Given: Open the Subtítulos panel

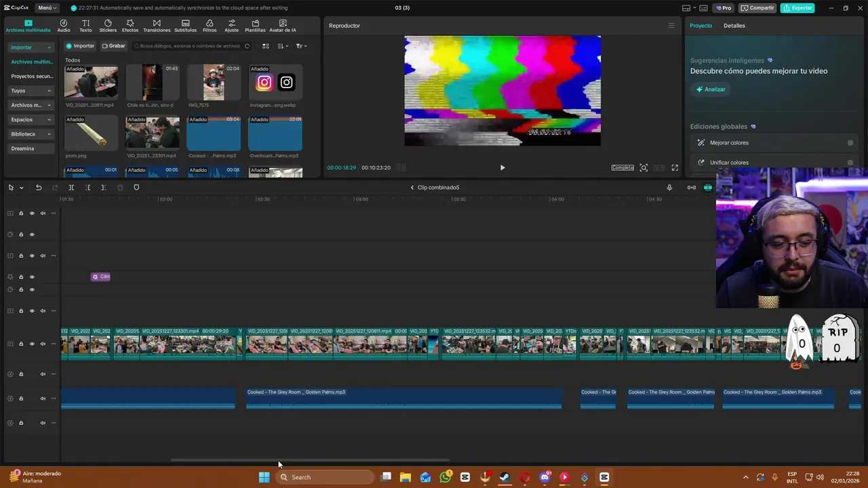Looking at the screenshot, I should [185, 26].
